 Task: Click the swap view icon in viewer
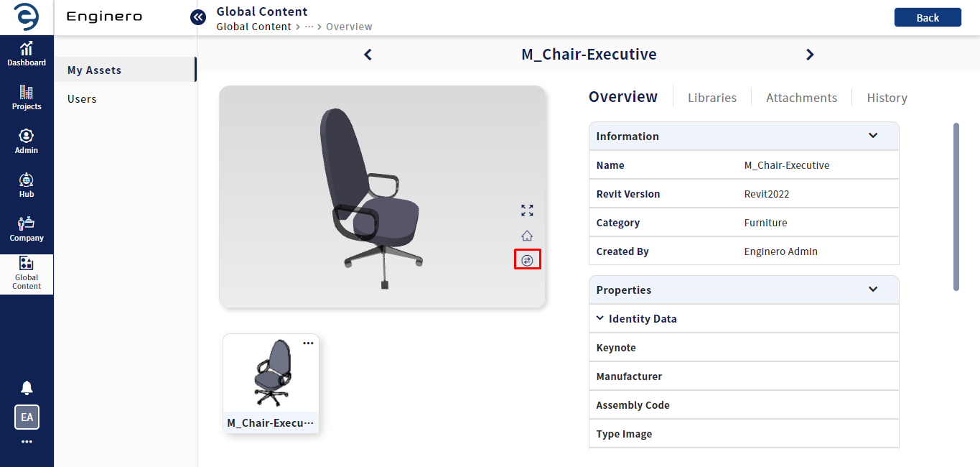click(x=527, y=260)
